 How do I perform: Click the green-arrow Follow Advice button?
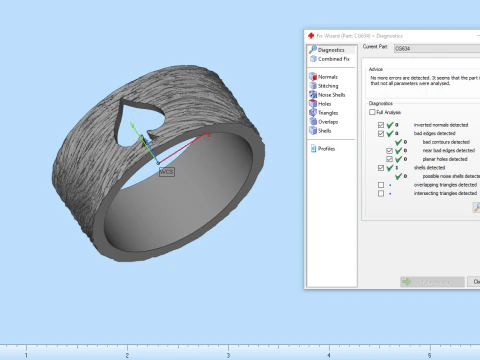point(432,282)
